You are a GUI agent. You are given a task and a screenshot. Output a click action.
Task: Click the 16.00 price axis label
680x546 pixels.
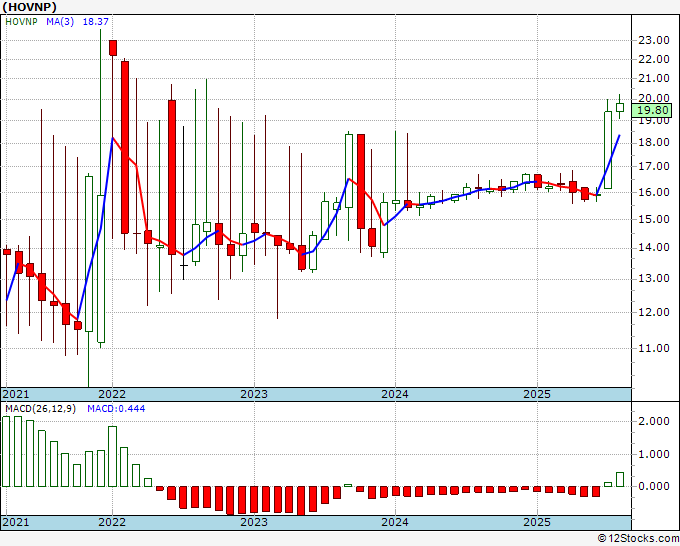654,192
